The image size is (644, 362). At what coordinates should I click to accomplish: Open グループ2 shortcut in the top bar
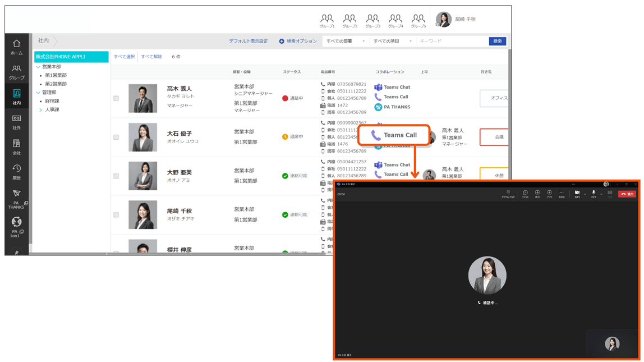(350, 21)
